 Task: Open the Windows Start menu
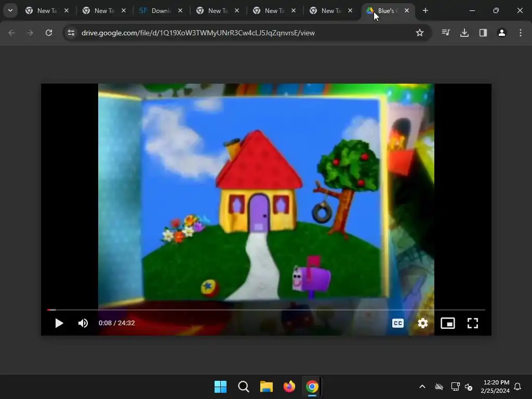pyautogui.click(x=220, y=387)
